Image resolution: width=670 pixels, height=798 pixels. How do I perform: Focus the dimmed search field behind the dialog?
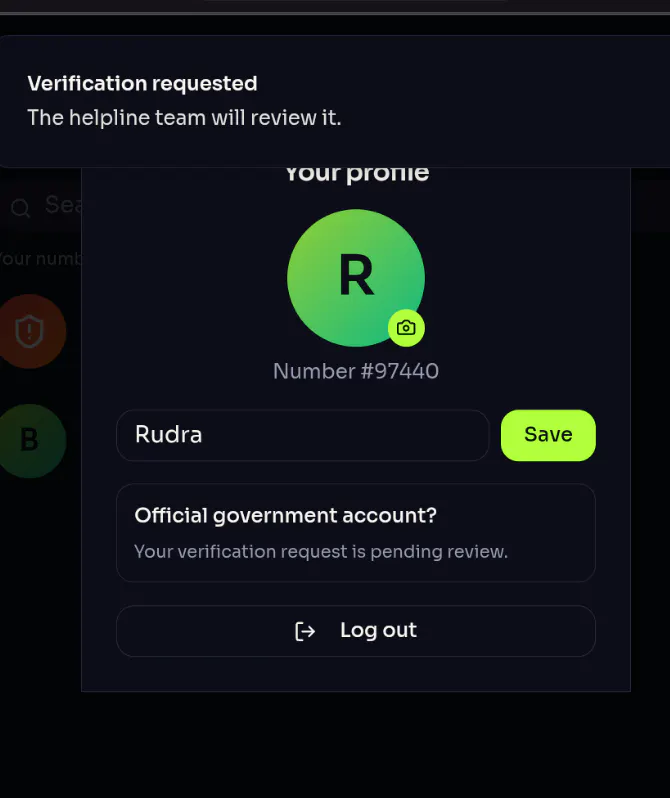point(41,206)
